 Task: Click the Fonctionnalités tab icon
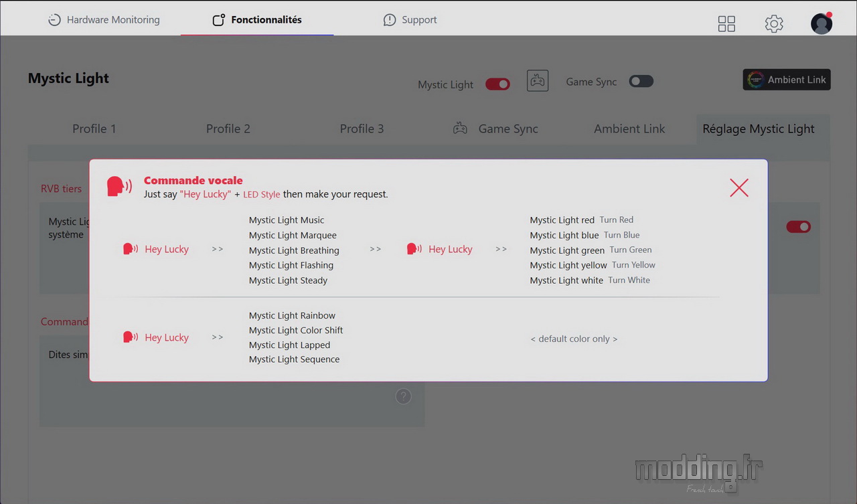218,20
